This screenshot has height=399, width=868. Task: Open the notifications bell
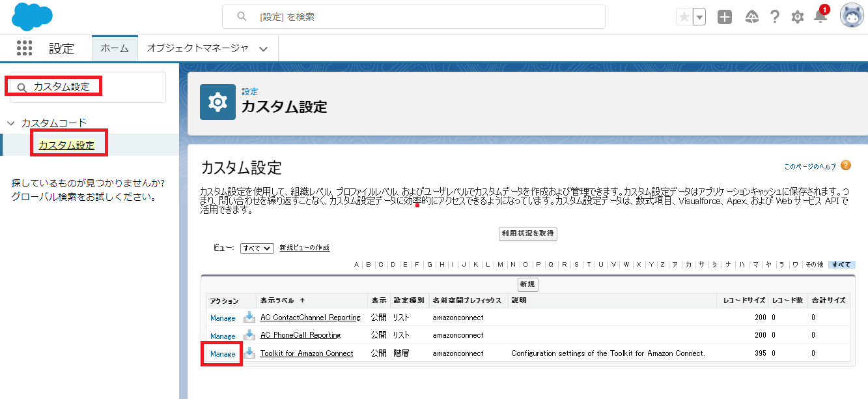pos(820,17)
